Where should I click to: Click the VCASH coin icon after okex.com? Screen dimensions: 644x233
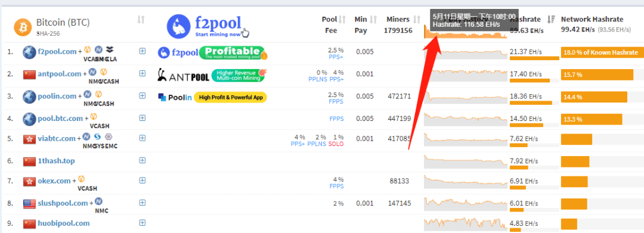pos(81,179)
